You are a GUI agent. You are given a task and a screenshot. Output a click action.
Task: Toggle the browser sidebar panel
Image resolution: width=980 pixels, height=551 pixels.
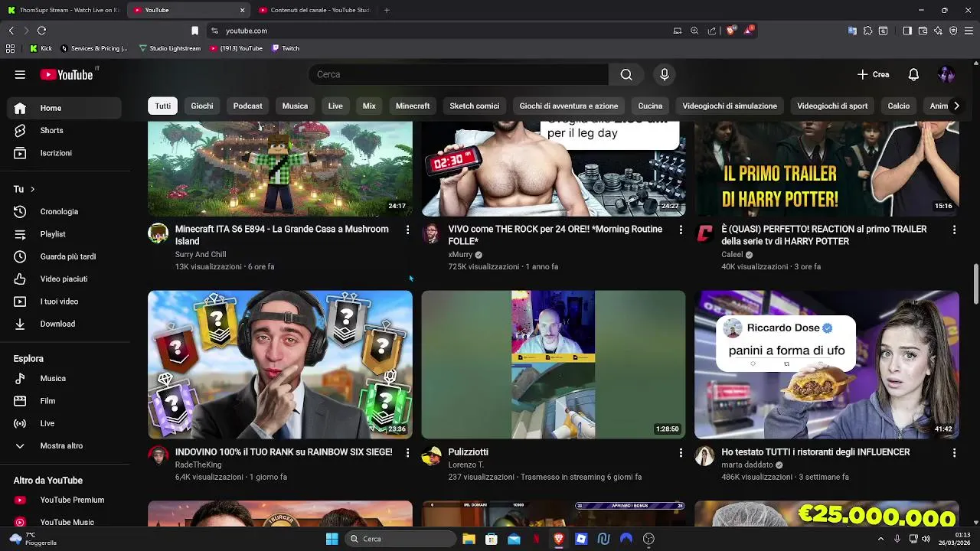pos(907,31)
